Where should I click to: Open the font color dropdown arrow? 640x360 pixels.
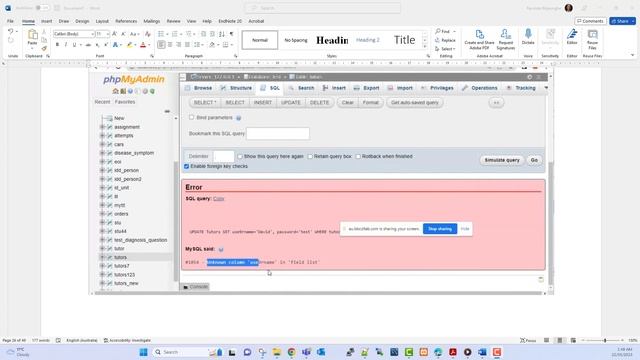(x=149, y=45)
